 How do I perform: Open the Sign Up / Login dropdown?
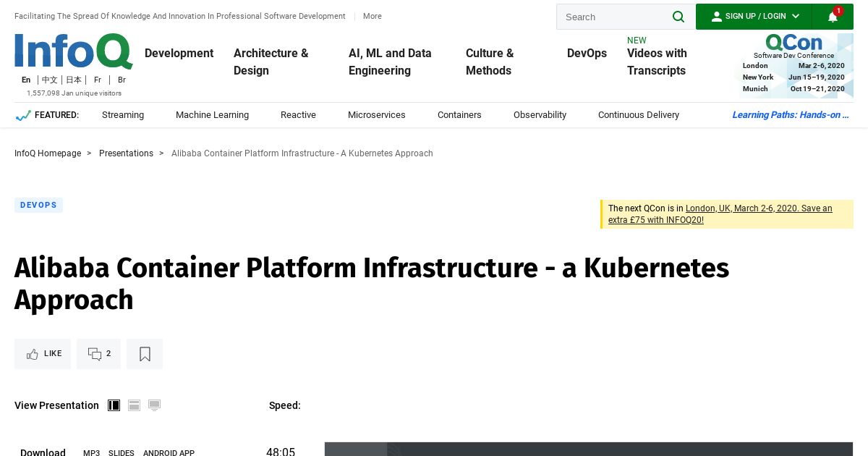tap(754, 17)
